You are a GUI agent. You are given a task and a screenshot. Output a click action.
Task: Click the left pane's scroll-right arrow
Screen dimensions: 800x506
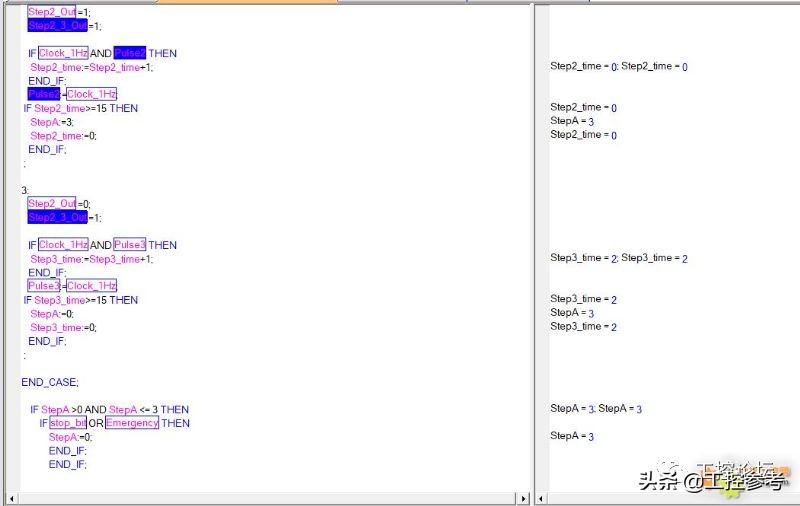523,498
